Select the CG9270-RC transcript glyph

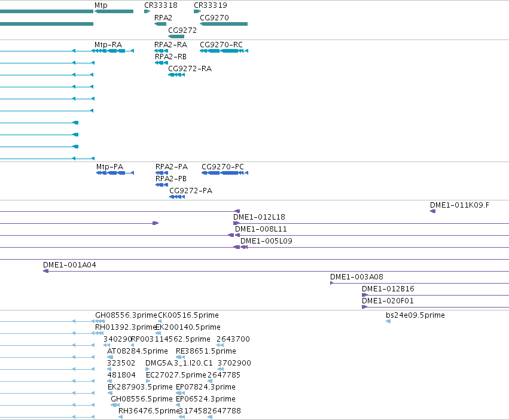224,51
